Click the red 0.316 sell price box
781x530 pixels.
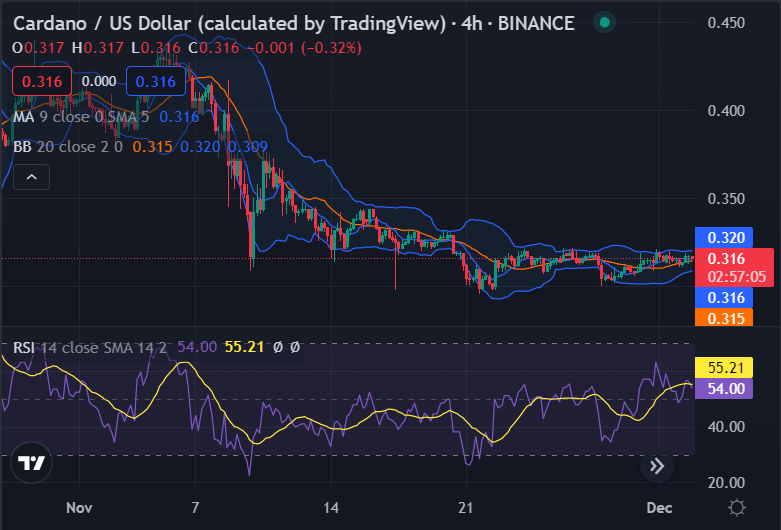[42, 81]
